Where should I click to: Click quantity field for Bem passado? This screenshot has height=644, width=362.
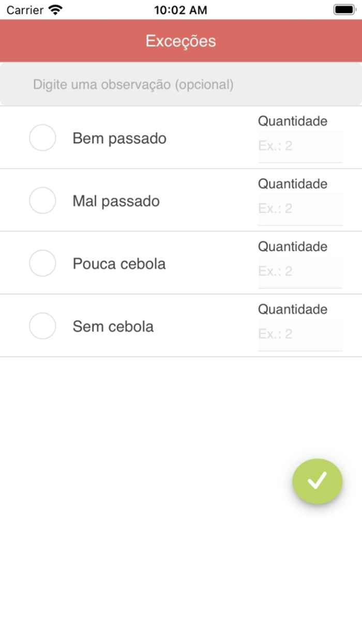[x=300, y=147]
